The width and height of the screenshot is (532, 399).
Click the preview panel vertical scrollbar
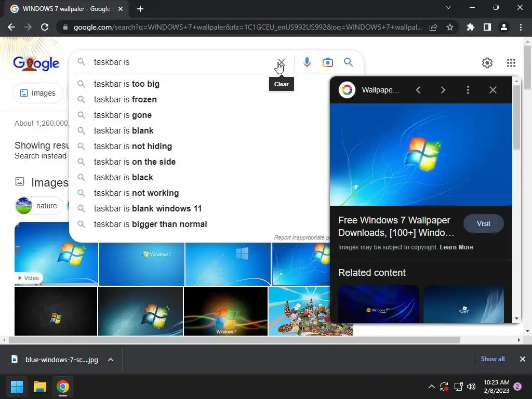(516, 117)
